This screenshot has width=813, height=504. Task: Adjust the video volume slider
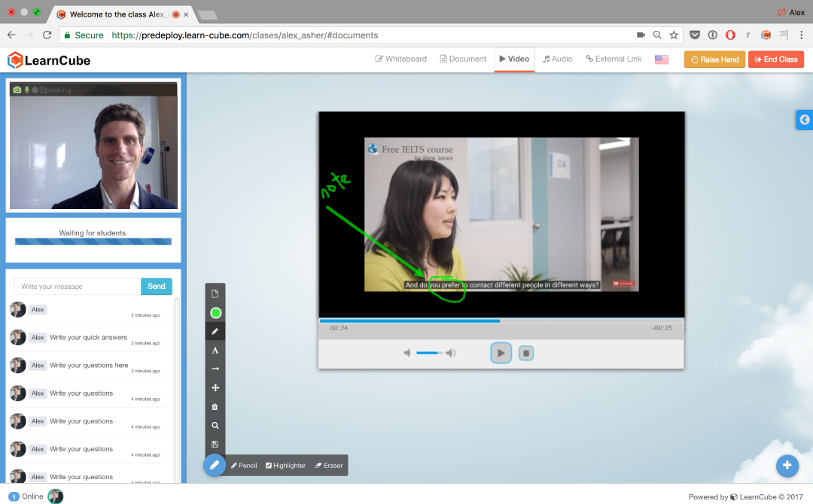pos(429,353)
